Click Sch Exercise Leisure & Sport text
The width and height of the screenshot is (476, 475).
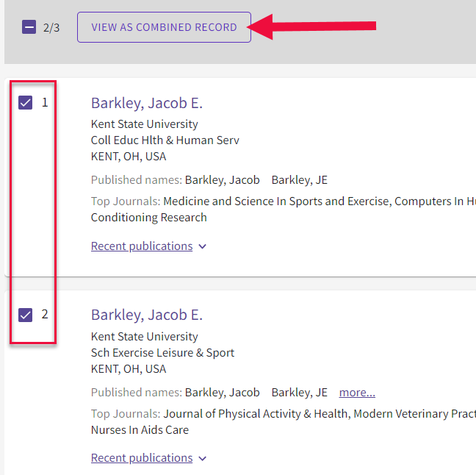[162, 353]
